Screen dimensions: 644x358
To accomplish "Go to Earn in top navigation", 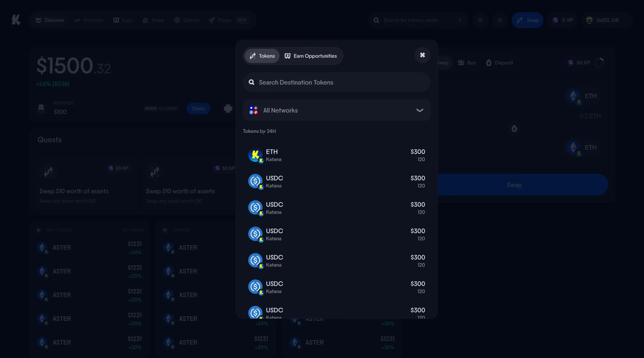I will [123, 20].
